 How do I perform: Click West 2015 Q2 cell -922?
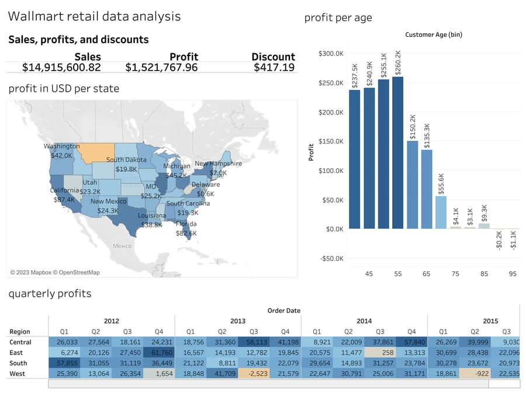click(475, 373)
